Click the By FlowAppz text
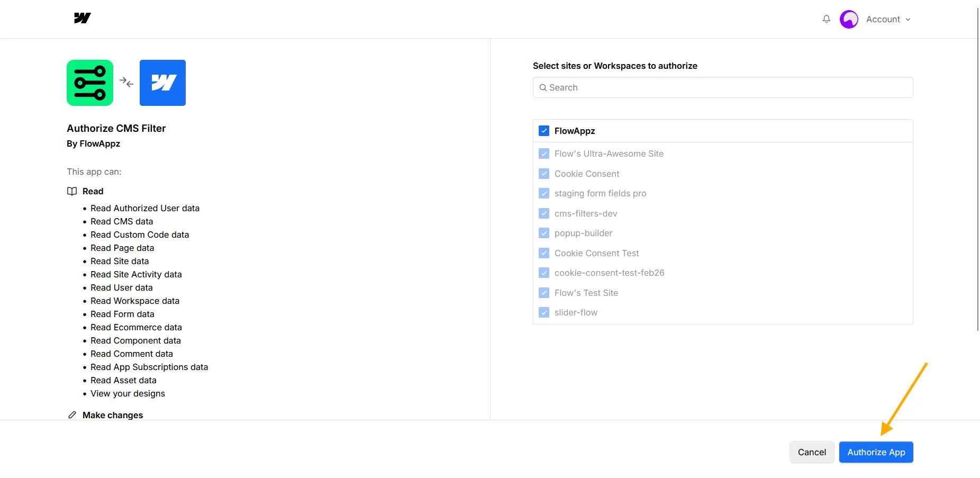The height and width of the screenshot is (478, 980). 93,143
